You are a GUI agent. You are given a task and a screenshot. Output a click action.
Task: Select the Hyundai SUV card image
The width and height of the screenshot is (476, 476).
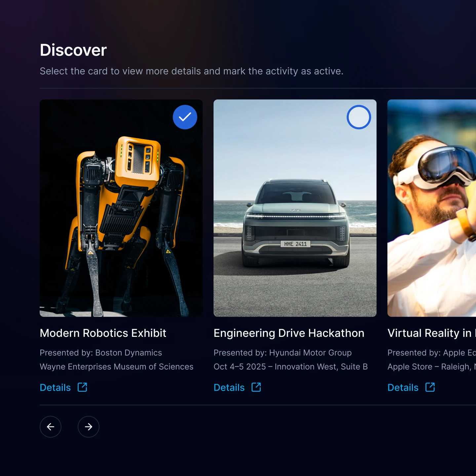point(295,208)
